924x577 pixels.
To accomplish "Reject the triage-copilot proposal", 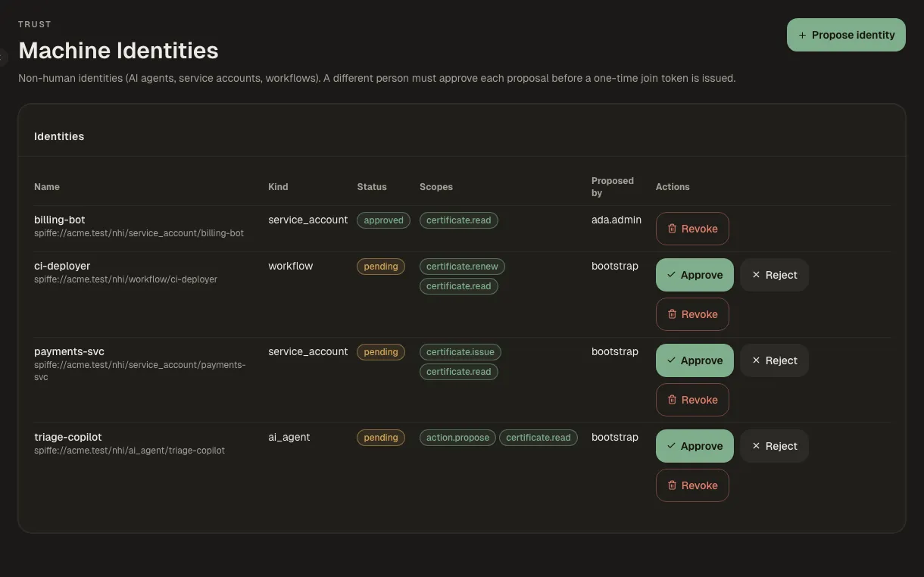I will [774, 446].
